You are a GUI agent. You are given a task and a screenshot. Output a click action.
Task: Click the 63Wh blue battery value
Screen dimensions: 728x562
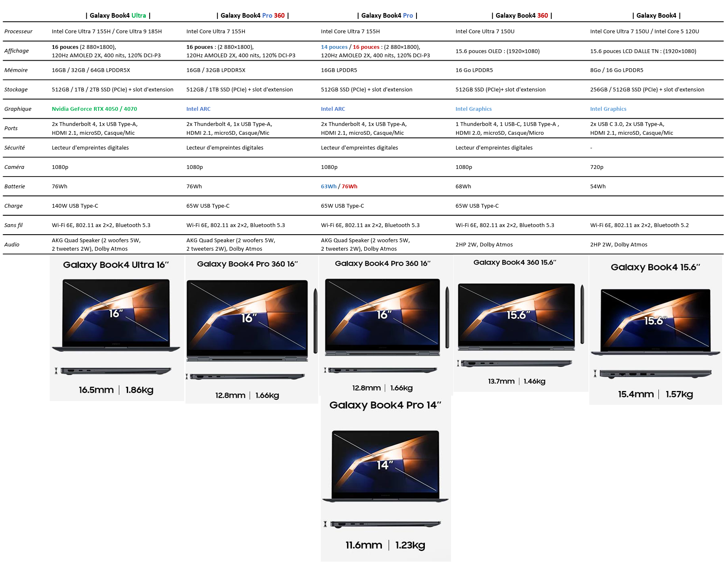coord(329,187)
